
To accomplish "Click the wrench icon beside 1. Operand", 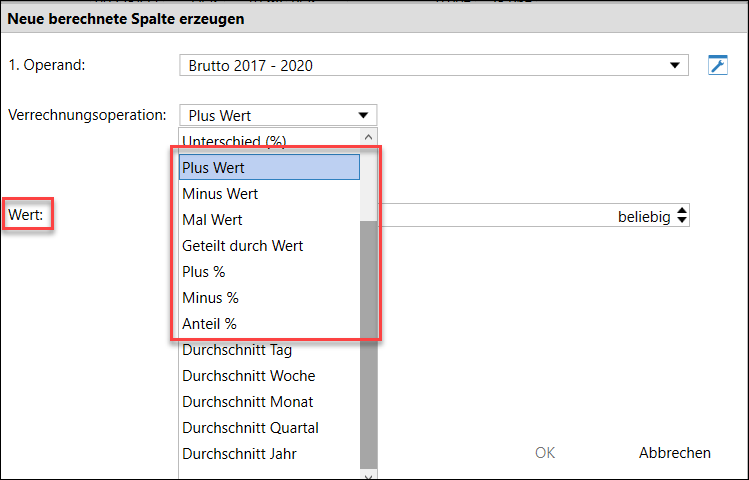I will 717,65.
